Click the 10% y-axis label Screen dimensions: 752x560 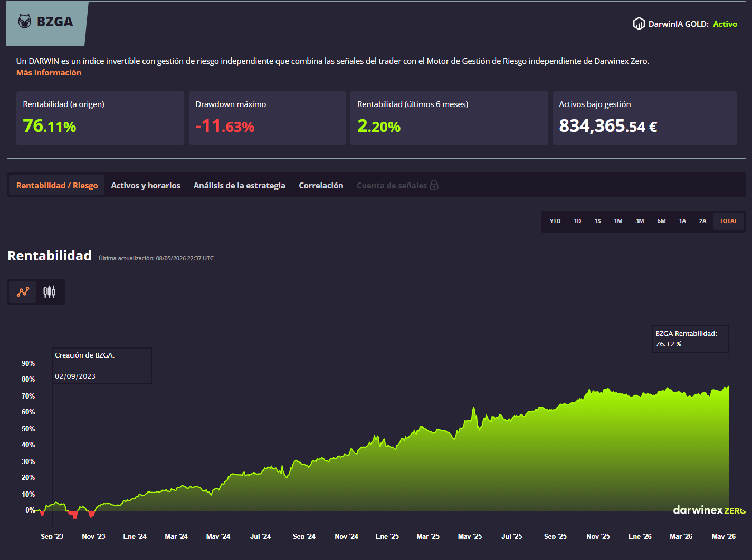[28, 494]
